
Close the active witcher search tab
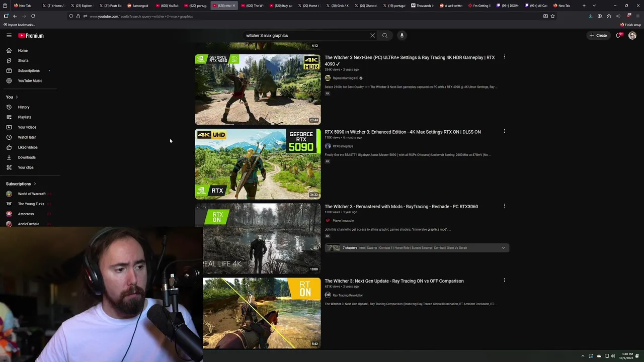coord(233,6)
